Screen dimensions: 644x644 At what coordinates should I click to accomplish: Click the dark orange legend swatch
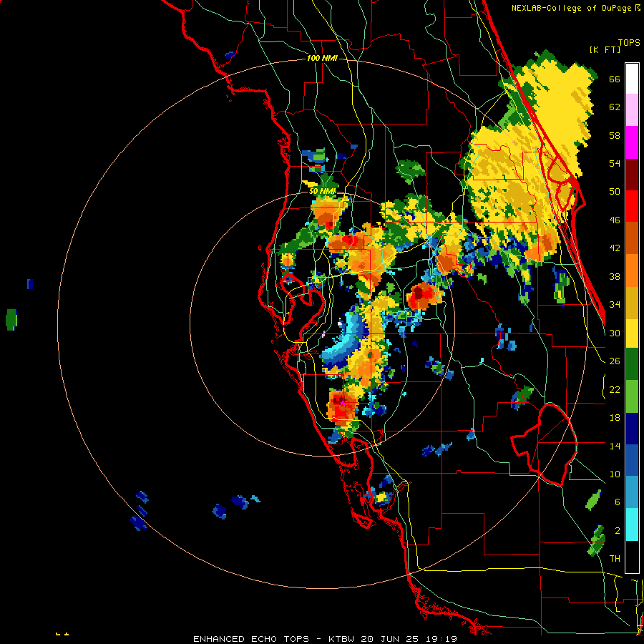pyautogui.click(x=632, y=238)
